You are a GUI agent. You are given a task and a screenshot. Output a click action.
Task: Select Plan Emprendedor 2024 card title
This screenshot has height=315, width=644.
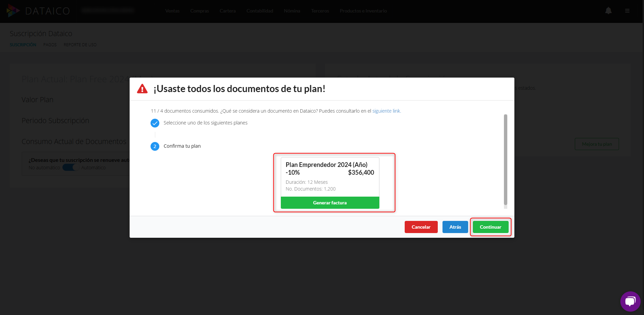pyautogui.click(x=327, y=165)
